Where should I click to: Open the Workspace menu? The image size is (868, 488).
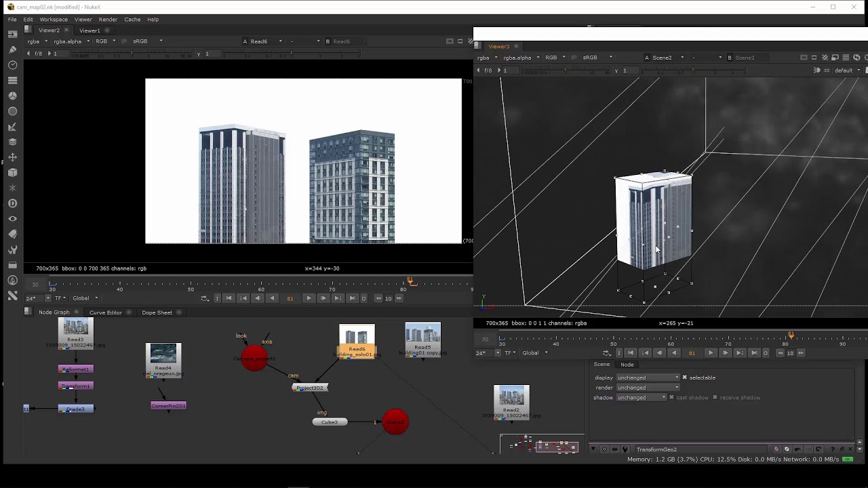tap(54, 19)
